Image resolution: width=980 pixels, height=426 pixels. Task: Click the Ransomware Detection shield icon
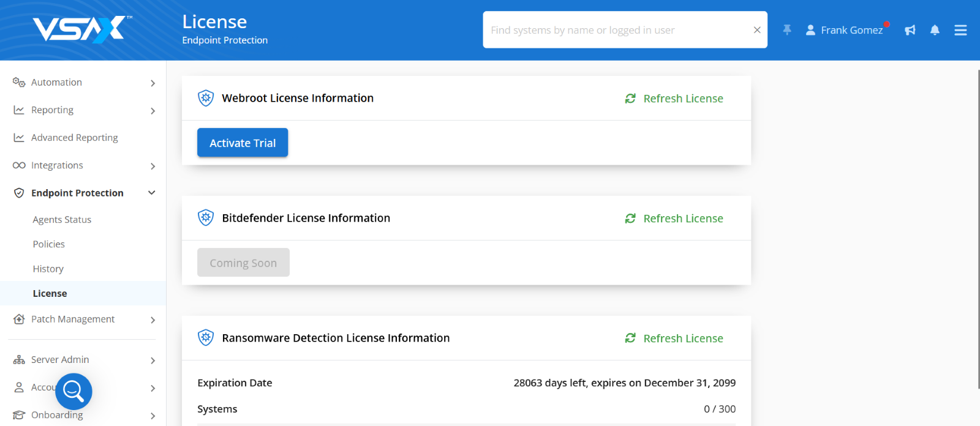[206, 338]
